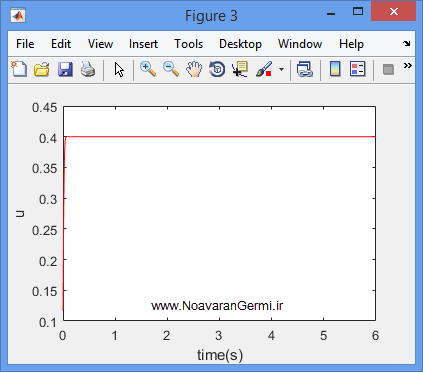
Task: Click the Hide Plot Tools gray icon
Action: [x=388, y=70]
